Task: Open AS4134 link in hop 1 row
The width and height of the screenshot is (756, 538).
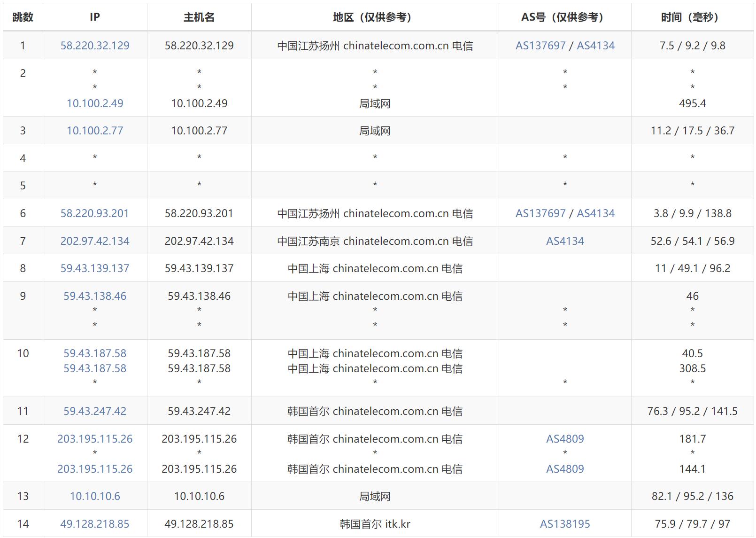Action: (595, 46)
